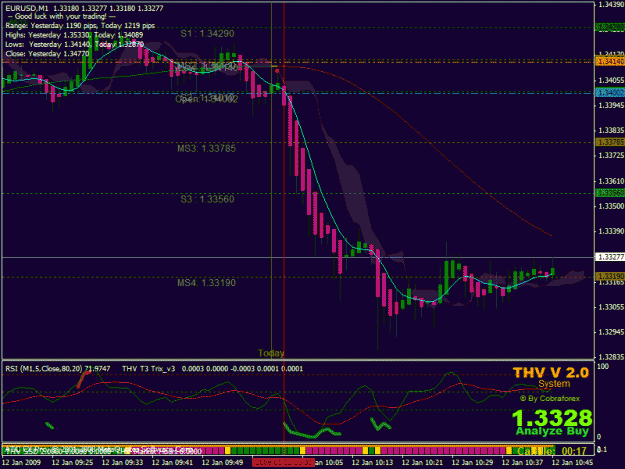The image size is (625, 469).
Task: Click the green 1.33560 price tag on axis
Action: click(x=610, y=193)
